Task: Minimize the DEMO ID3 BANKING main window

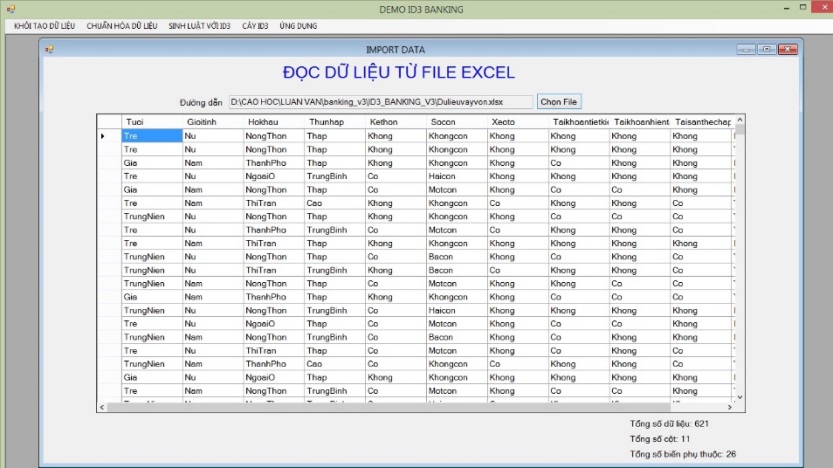Action: click(786, 8)
